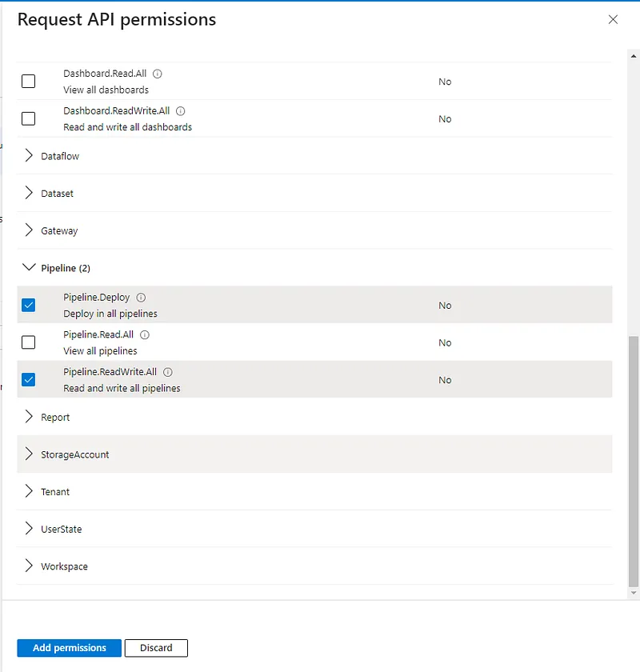
Task: Click the 'No' value in Dashboard.ReadWrite.All row
Action: [445, 119]
